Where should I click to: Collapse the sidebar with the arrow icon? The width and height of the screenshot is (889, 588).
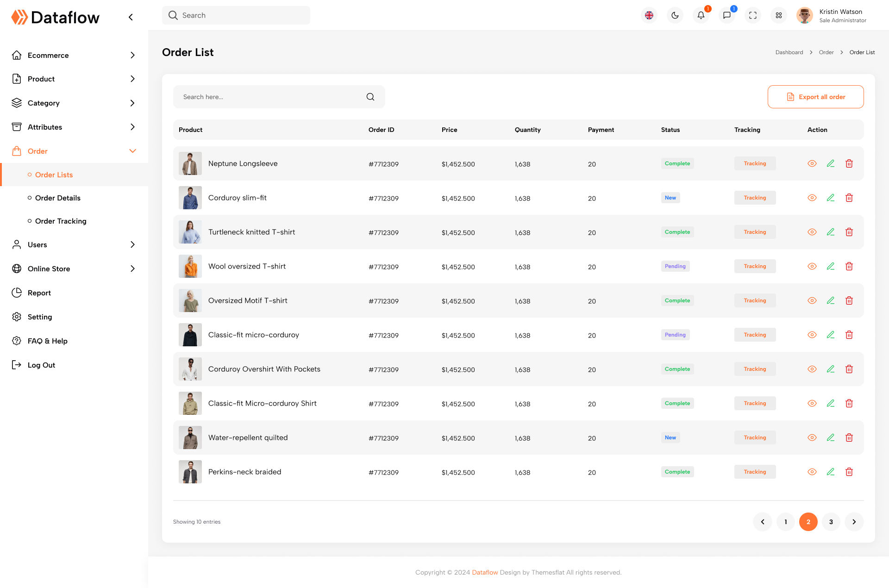coord(130,17)
